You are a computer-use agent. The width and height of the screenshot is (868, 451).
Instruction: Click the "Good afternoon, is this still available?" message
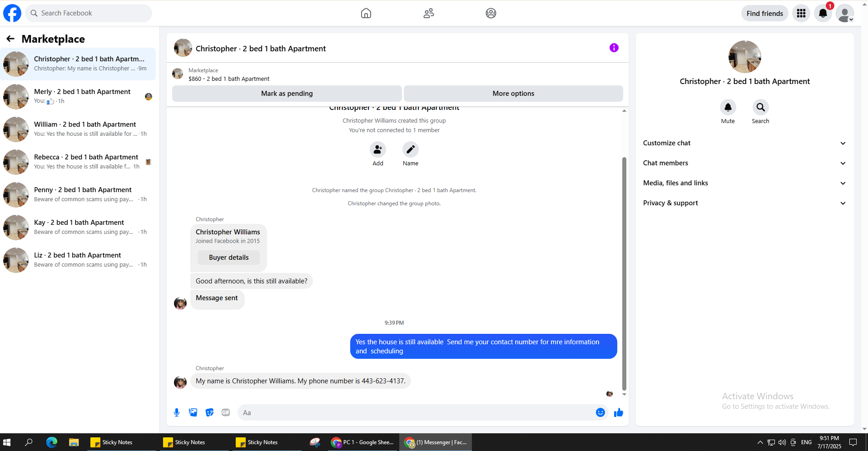[252, 281]
